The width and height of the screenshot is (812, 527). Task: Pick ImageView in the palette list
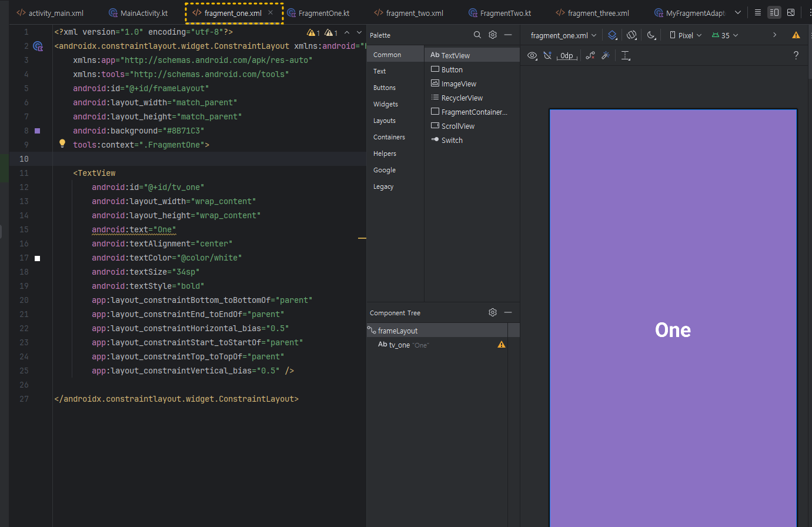point(472,84)
